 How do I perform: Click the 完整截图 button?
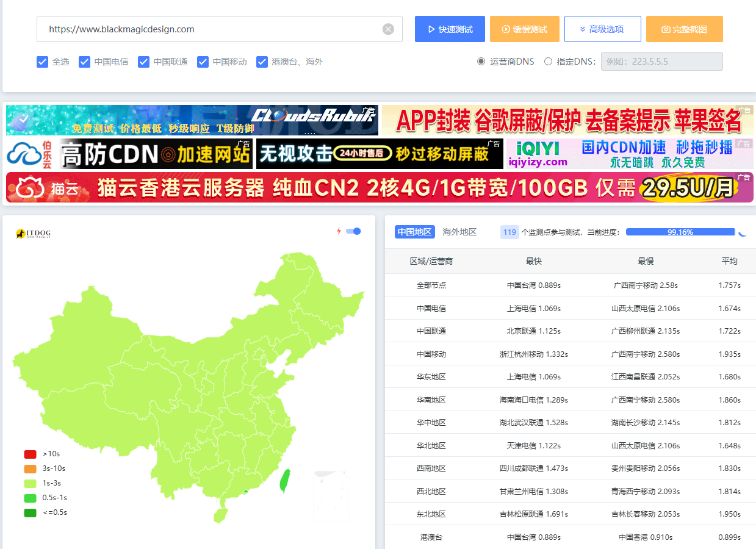click(x=685, y=29)
